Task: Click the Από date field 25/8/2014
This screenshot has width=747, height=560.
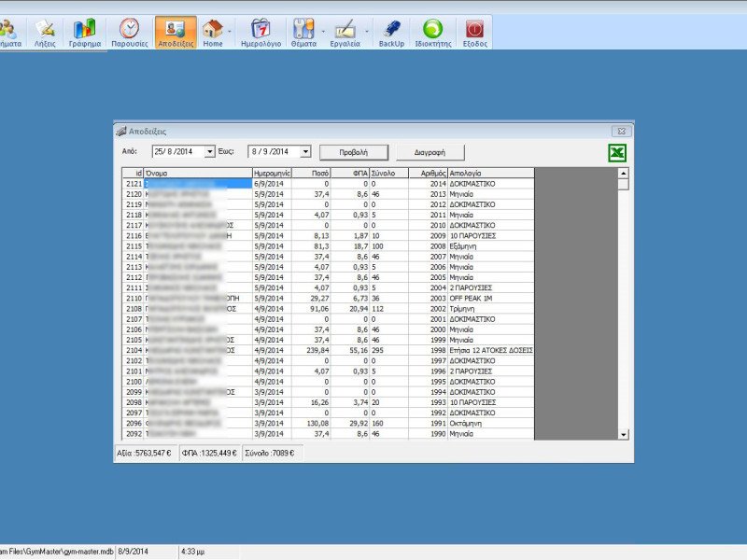Action: point(178,152)
